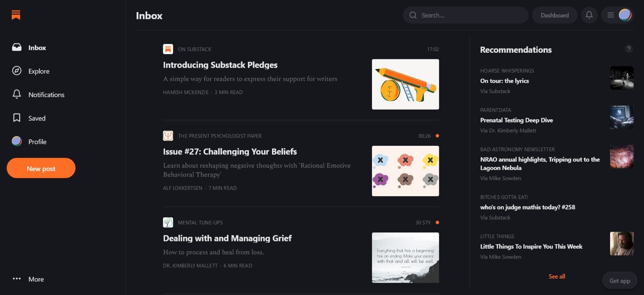Open the On Substack publication icon
644x295 pixels.
coord(168,49)
